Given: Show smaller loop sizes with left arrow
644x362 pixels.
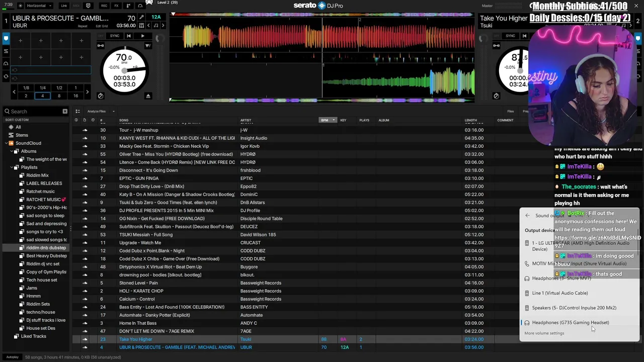Looking at the screenshot, I should coord(14,92).
